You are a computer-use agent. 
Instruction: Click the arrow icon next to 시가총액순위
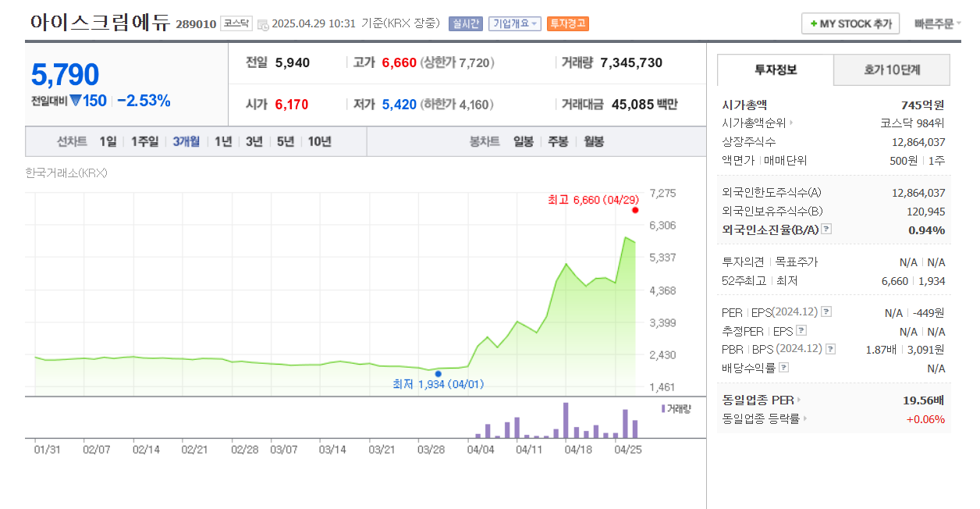tap(792, 123)
